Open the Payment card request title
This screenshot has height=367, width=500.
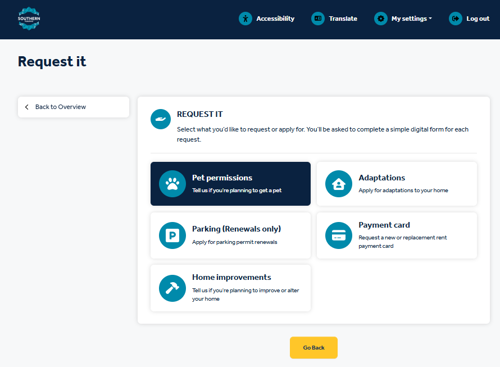[384, 225]
